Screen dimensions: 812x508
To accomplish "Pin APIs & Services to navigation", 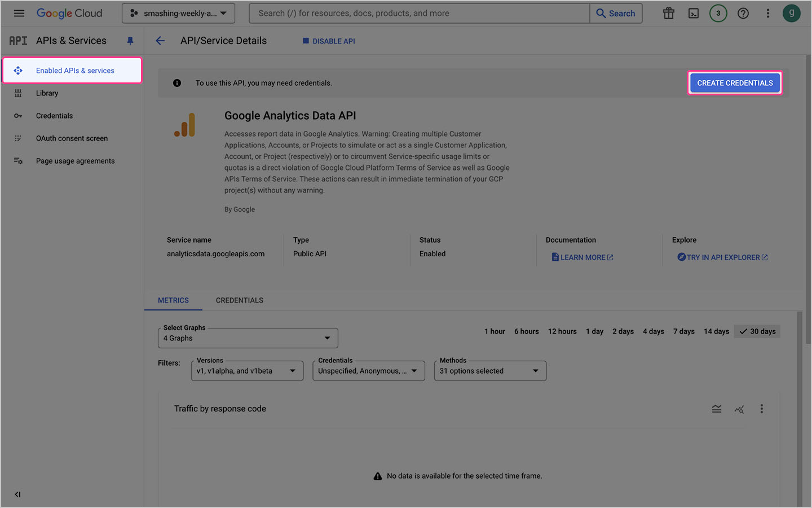I will pos(130,40).
